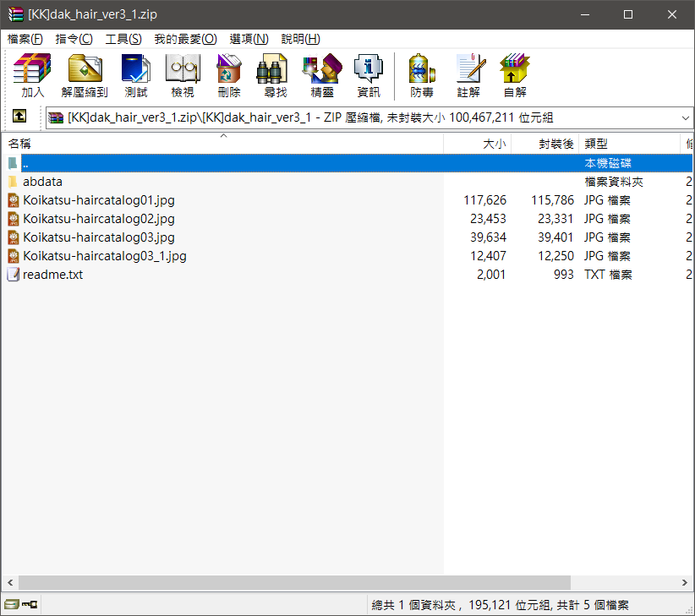
Task: Click the 註解 (Comment) toolbar icon
Action: 468,75
